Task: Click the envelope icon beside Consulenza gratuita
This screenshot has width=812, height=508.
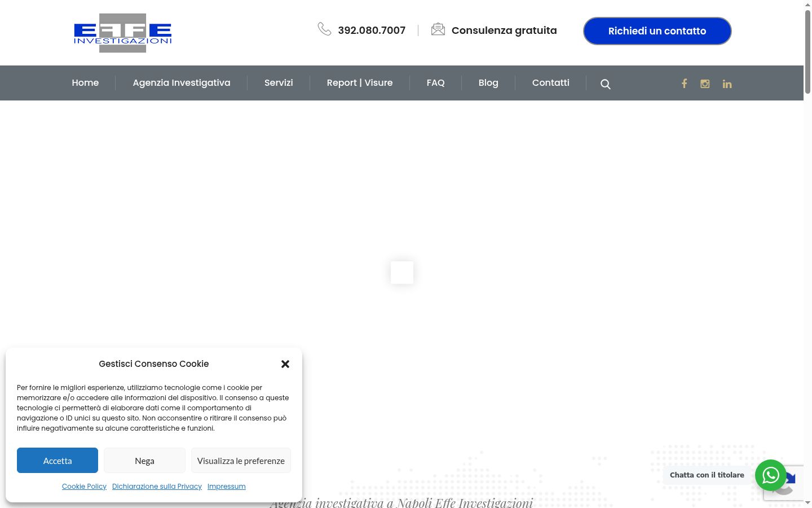Action: (x=438, y=29)
